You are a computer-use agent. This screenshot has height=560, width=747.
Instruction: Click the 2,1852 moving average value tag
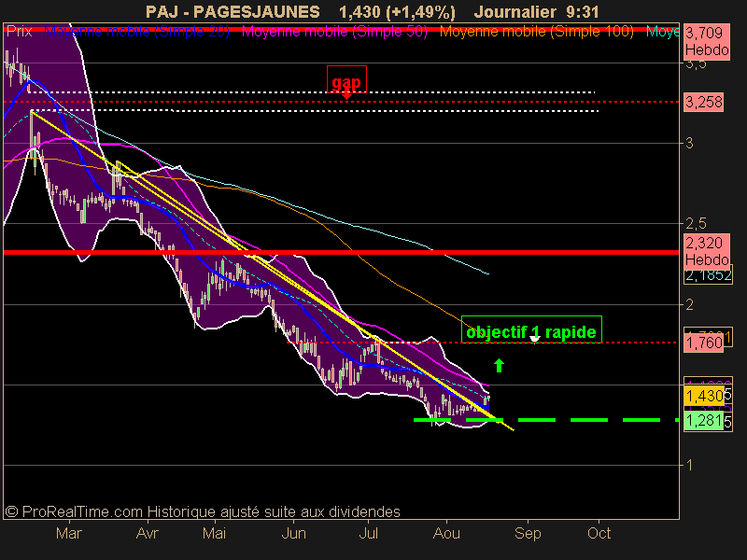click(709, 275)
